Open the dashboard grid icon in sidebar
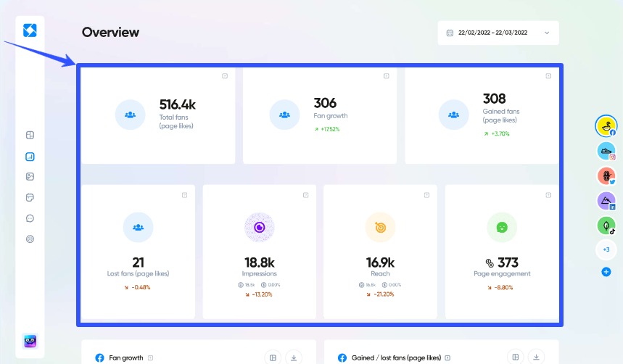This screenshot has height=364, width=623. coord(30,135)
